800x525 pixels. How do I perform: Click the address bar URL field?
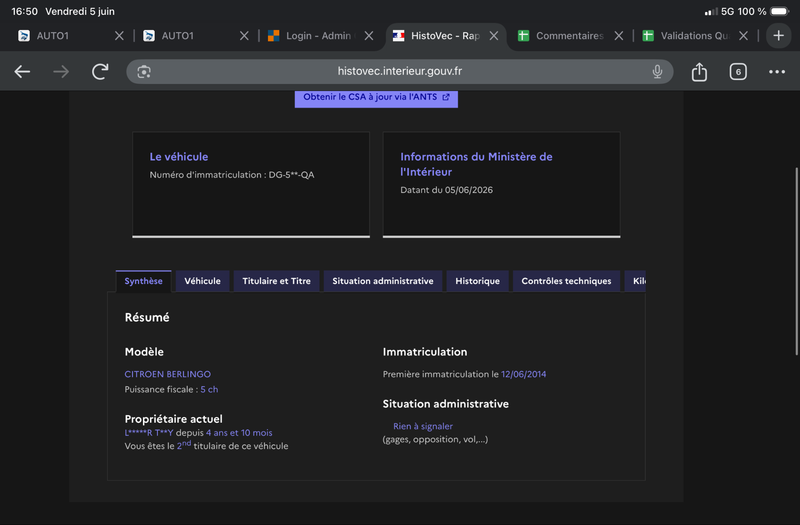coord(399,72)
